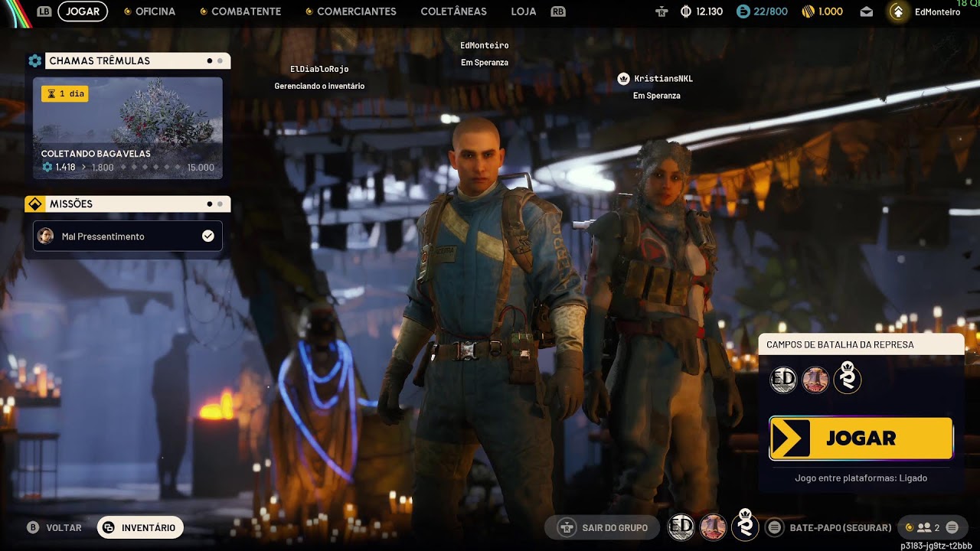Open the Loja tab
The image size is (980, 551).
524,11
